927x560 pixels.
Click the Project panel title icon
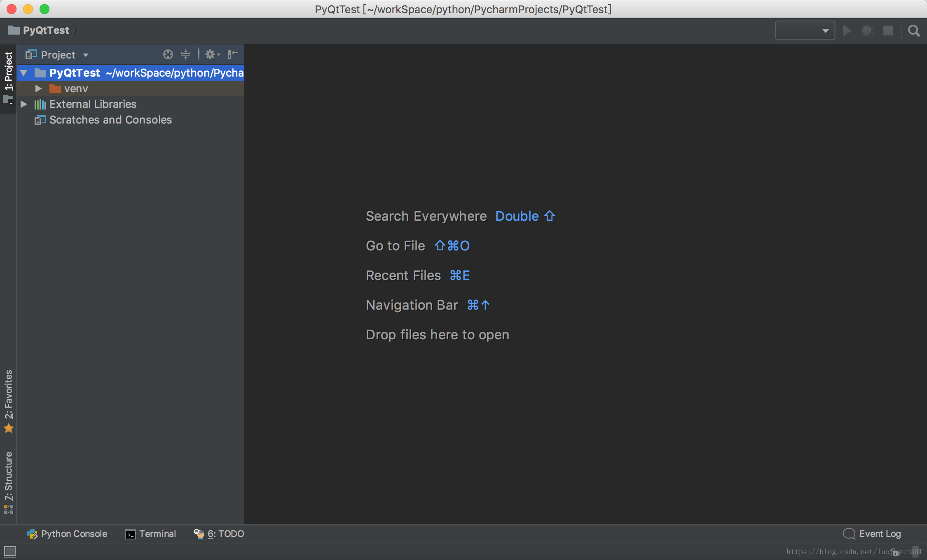coord(31,54)
